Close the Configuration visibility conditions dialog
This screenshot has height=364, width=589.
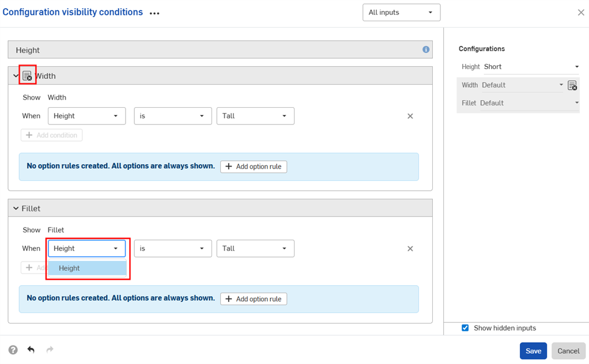[x=581, y=13]
